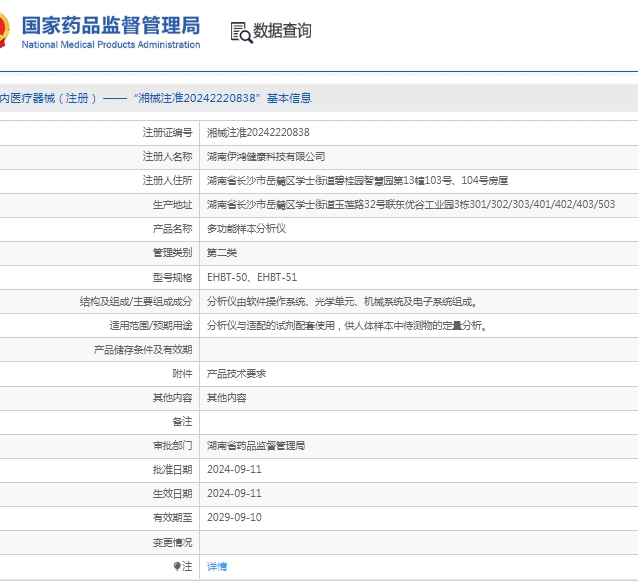Select intended use text 分析仪与适配的试剂
The width and height of the screenshot is (638, 584).
click(347, 326)
